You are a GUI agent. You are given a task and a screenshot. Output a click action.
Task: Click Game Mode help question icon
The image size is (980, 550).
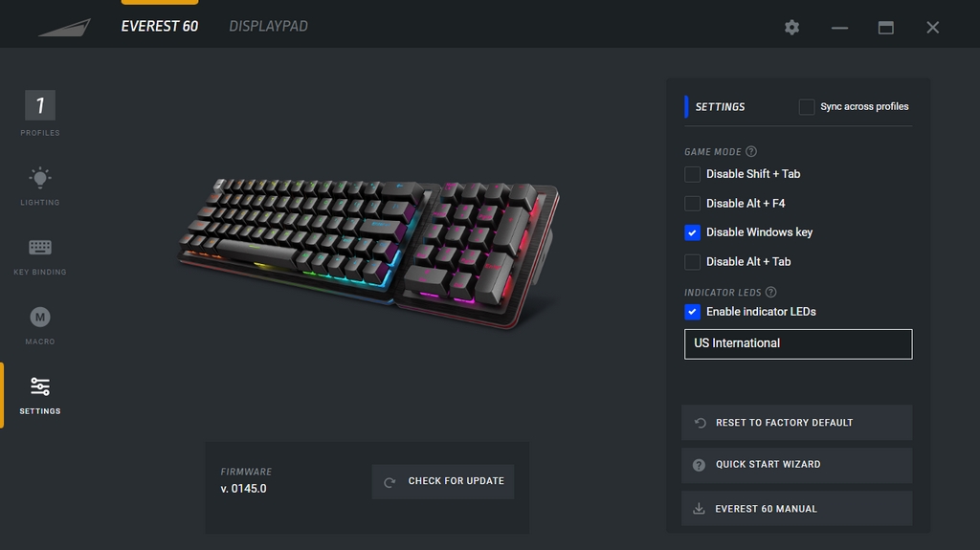click(x=751, y=151)
